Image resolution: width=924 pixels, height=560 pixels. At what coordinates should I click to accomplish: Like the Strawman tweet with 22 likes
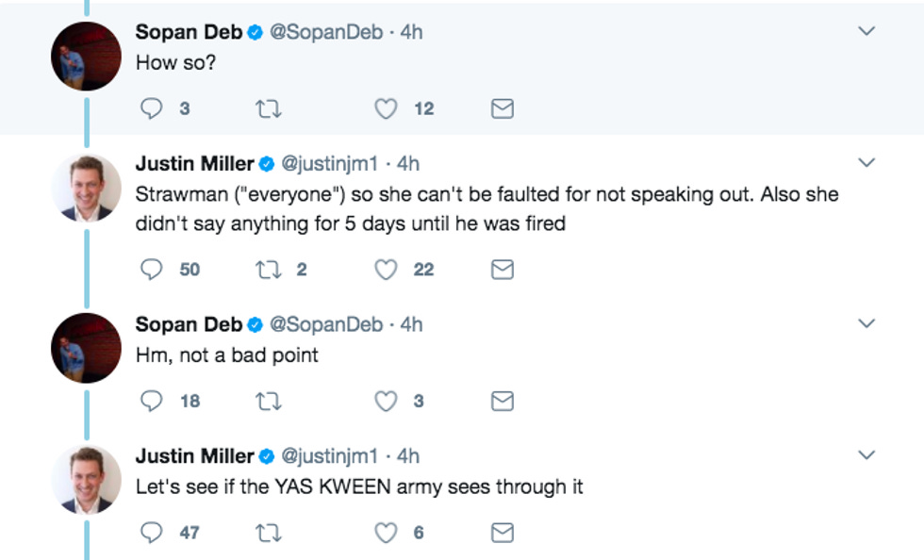386,270
